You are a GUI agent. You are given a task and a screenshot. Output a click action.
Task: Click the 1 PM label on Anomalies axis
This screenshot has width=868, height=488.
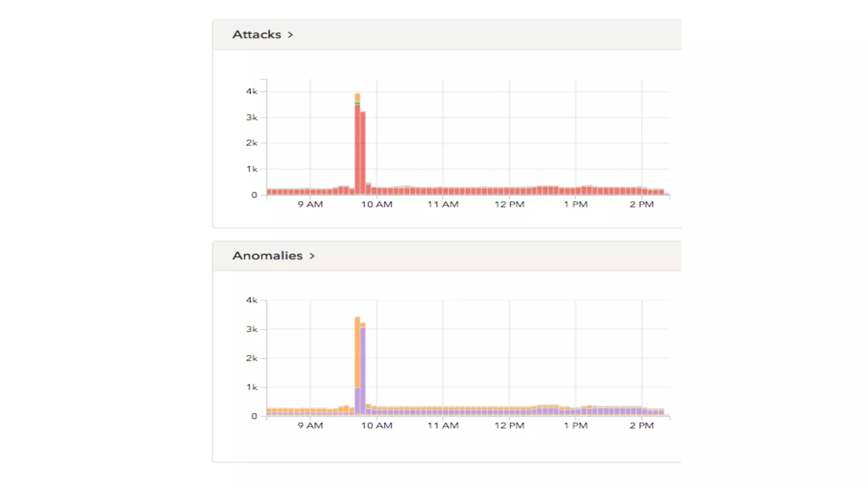(x=575, y=425)
